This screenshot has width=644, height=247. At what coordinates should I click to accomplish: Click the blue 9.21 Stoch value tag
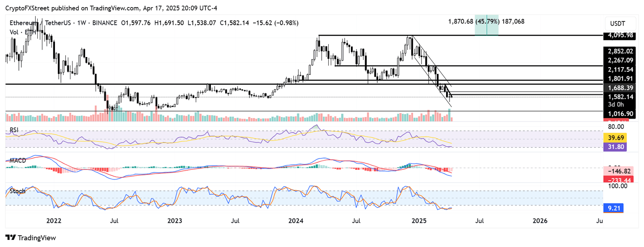pyautogui.click(x=615, y=206)
